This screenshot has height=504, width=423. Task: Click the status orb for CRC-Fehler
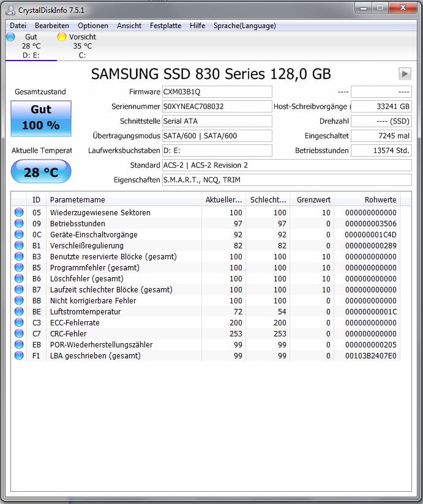click(19, 333)
